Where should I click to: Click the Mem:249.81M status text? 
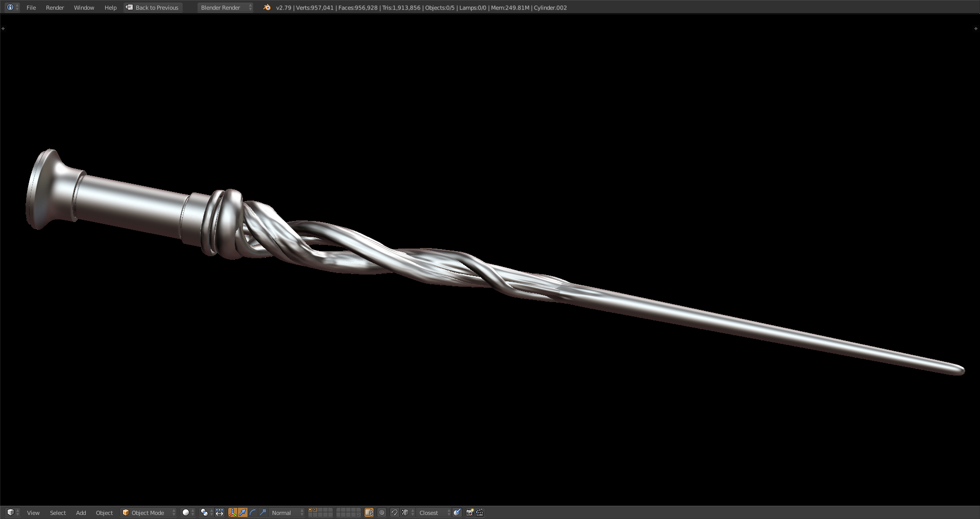coord(510,8)
